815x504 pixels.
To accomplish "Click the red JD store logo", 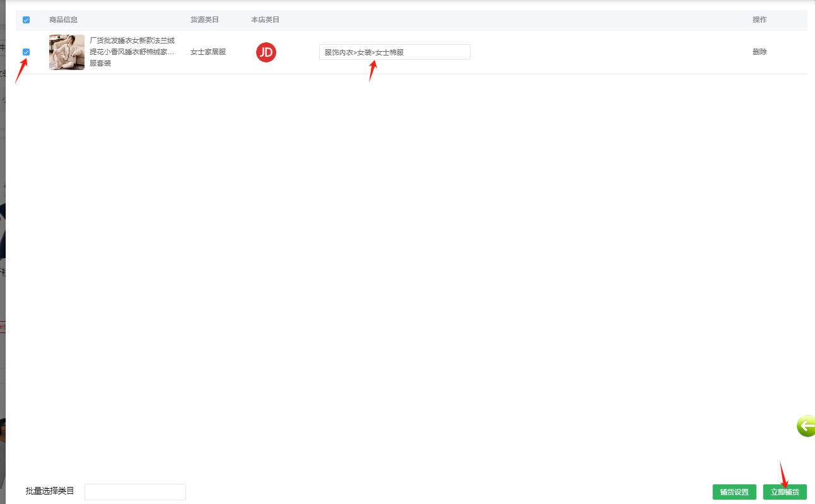I will (x=266, y=52).
